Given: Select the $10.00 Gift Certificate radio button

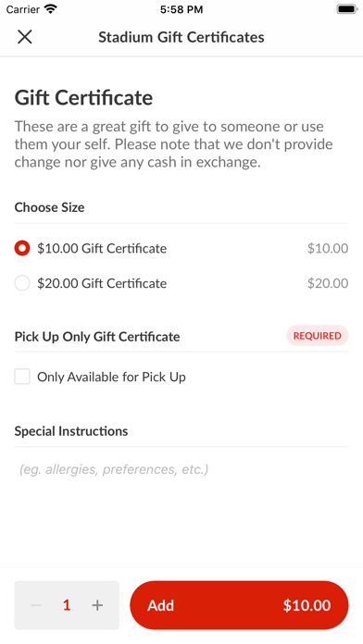Looking at the screenshot, I should point(22,249).
